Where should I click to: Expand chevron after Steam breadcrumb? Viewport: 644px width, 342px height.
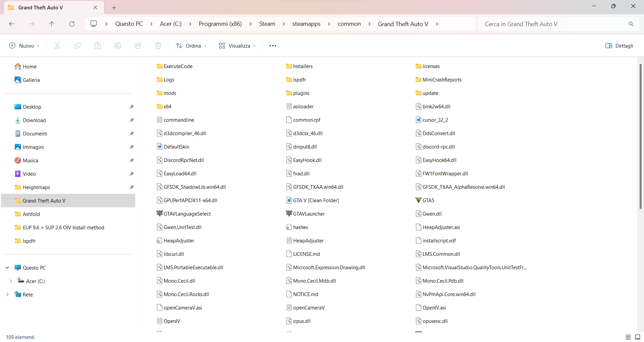(x=284, y=24)
